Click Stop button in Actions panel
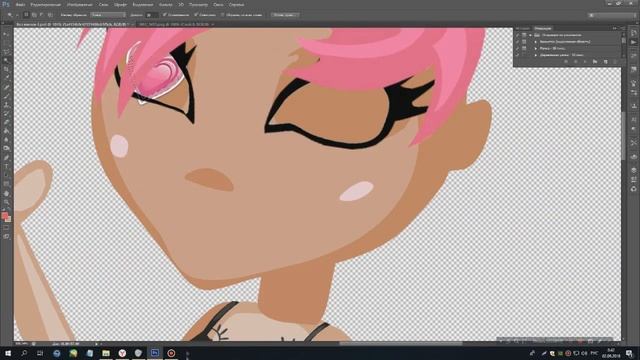The image size is (640, 360). 566,62
